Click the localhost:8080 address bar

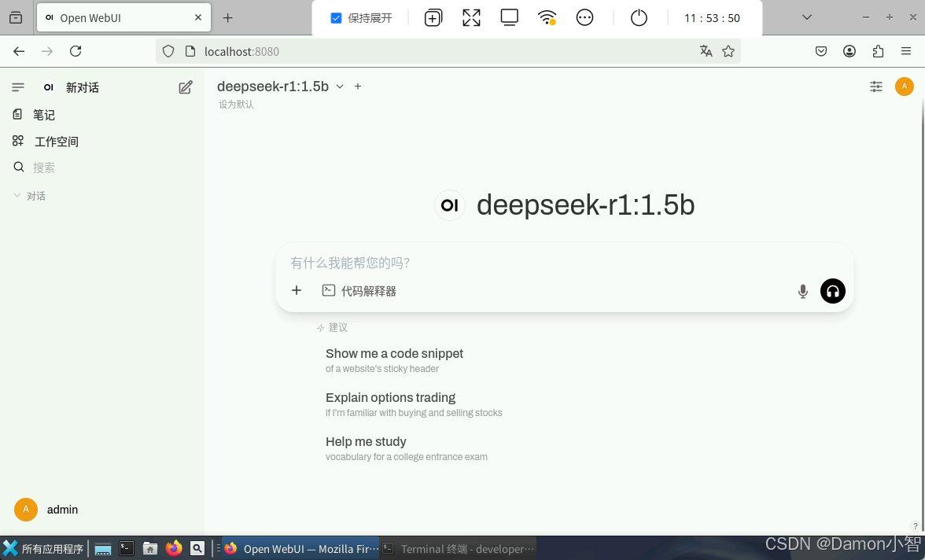pyautogui.click(x=447, y=51)
